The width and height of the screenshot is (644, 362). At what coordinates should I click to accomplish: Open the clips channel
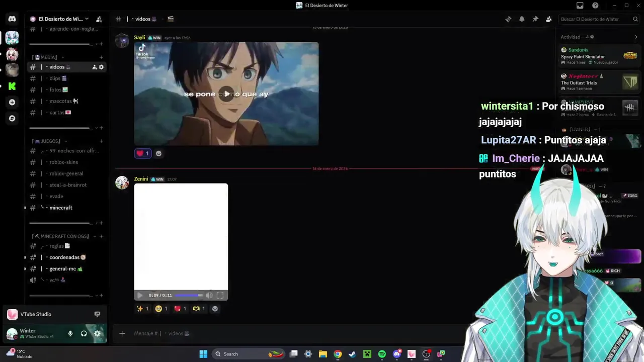tap(66, 78)
